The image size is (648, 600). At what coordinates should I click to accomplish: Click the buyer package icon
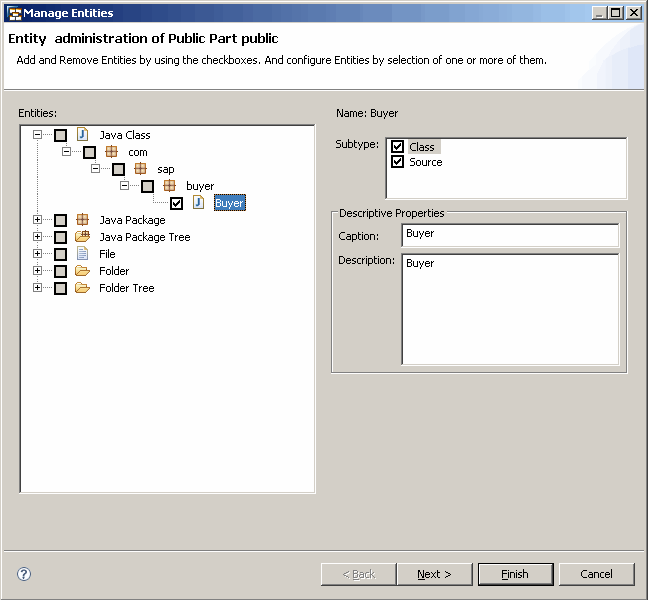[169, 186]
